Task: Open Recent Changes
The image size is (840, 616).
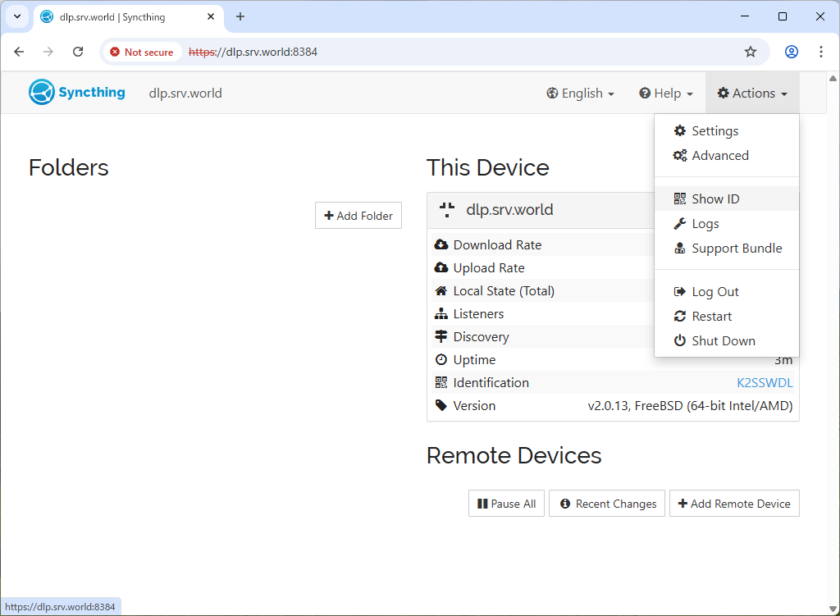Action: pyautogui.click(x=607, y=504)
